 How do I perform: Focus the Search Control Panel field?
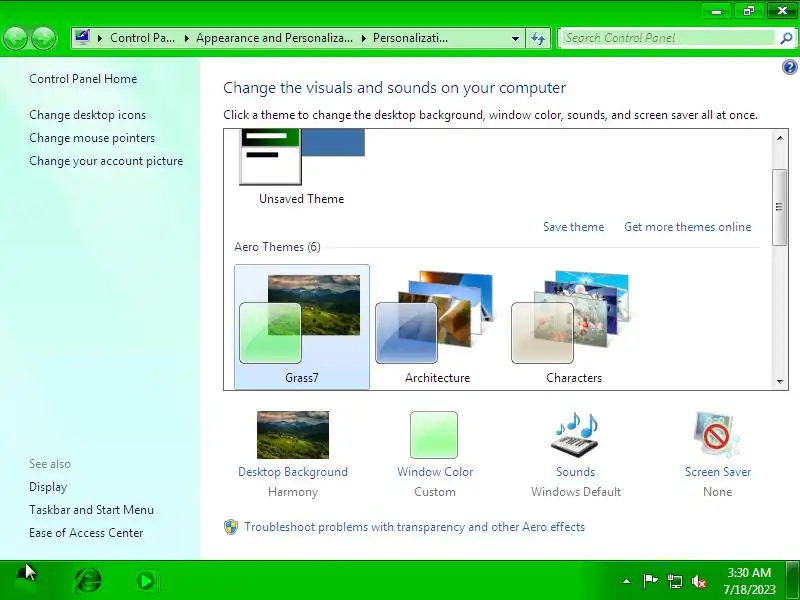(668, 38)
